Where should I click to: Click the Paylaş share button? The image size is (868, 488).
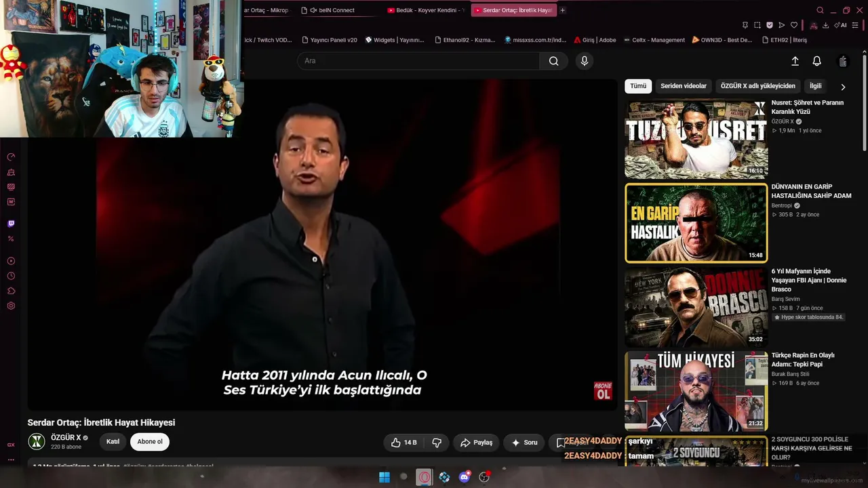(x=476, y=443)
